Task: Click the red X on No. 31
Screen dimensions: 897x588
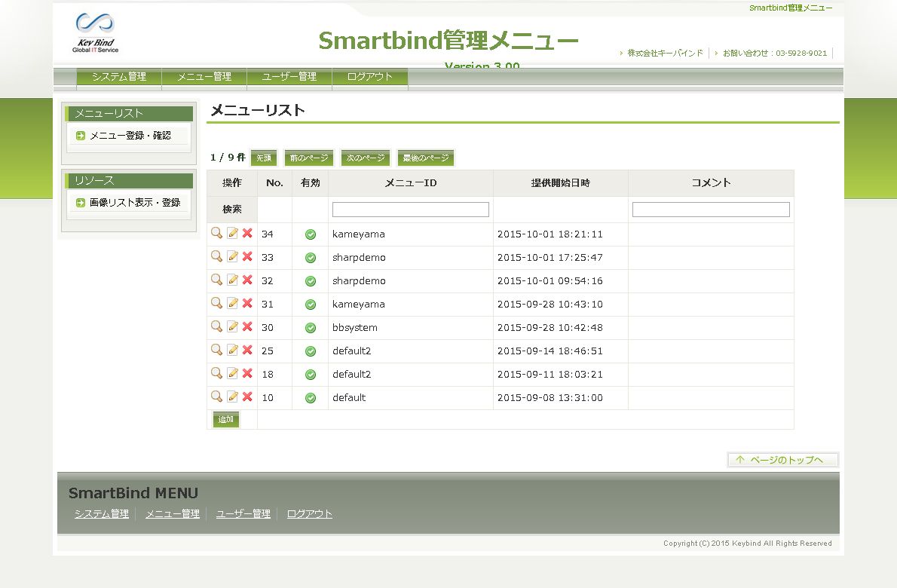Action: (x=247, y=303)
